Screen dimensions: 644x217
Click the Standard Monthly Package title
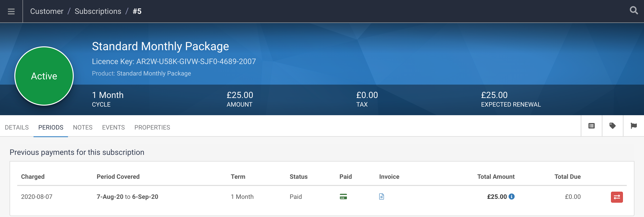coord(160,46)
